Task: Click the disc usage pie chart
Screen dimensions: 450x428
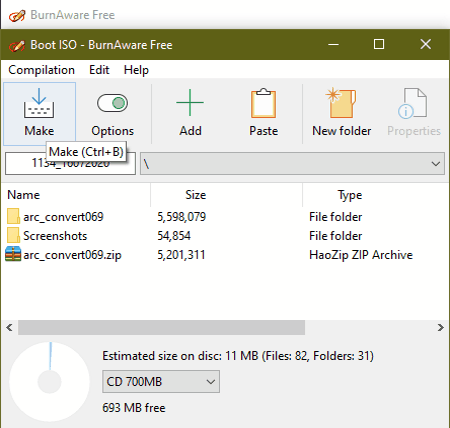Action: [49, 382]
